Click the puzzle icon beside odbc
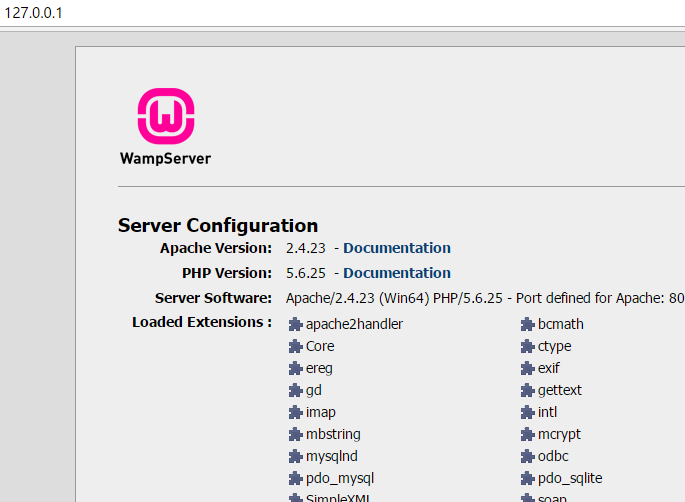Screen dimensions: 685x502 (x=527, y=457)
